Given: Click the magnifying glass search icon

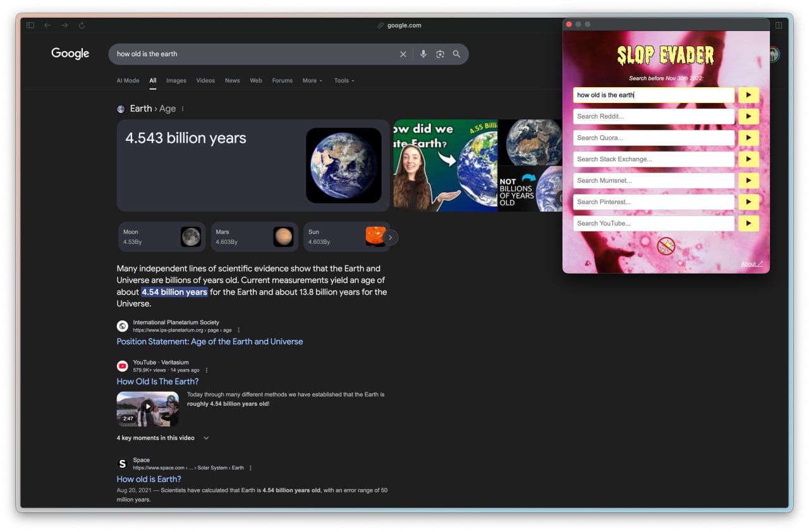Looking at the screenshot, I should pos(456,54).
